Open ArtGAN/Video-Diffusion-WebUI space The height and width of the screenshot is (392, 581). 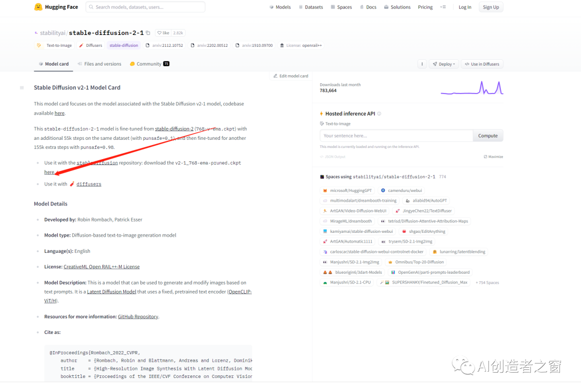pos(355,211)
